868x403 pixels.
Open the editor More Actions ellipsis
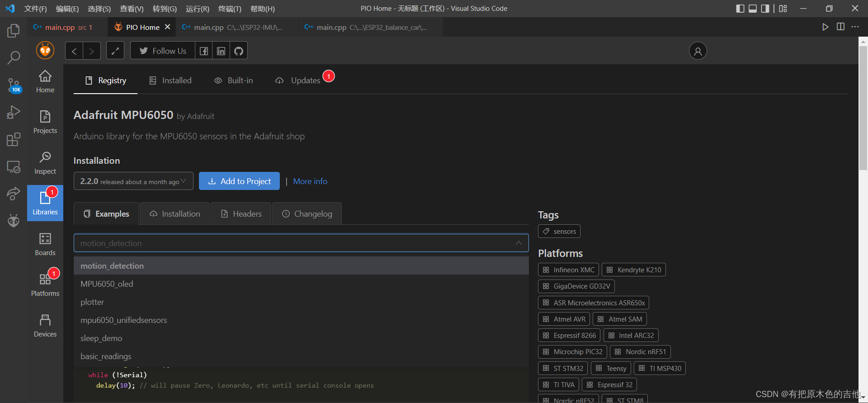click(855, 27)
